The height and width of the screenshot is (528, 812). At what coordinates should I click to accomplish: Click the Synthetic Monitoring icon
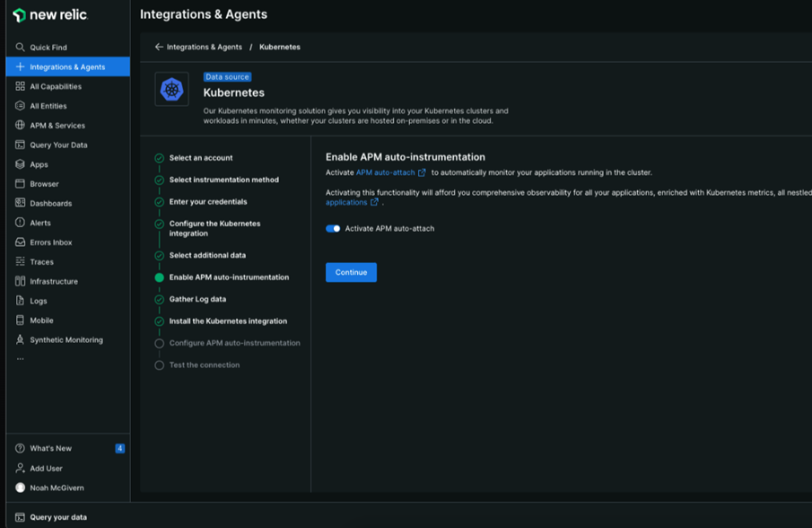coord(21,339)
